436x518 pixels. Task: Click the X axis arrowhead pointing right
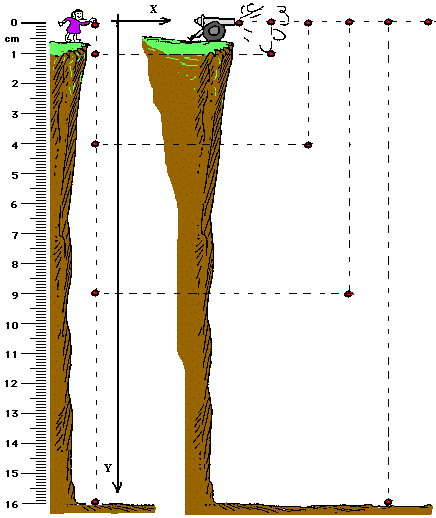tap(166, 21)
